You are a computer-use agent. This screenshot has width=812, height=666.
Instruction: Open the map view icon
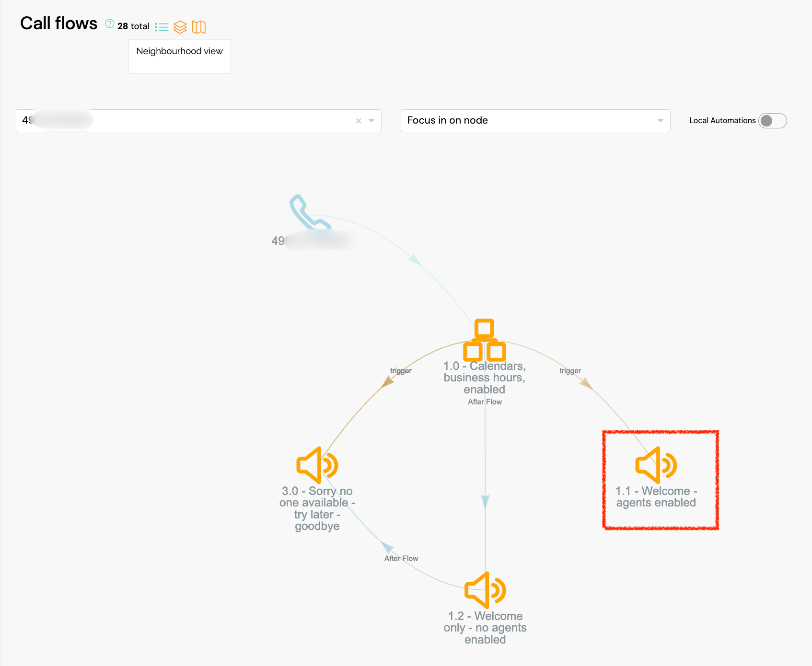point(198,27)
